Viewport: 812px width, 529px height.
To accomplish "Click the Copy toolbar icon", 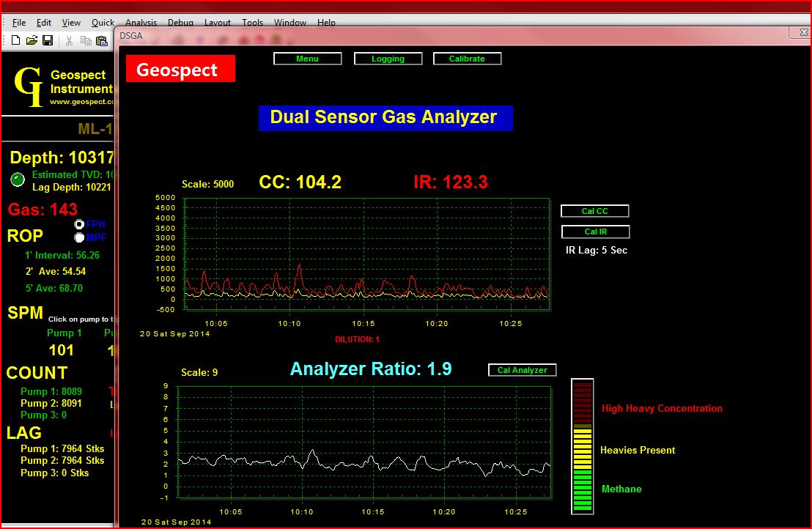I will 86,41.
